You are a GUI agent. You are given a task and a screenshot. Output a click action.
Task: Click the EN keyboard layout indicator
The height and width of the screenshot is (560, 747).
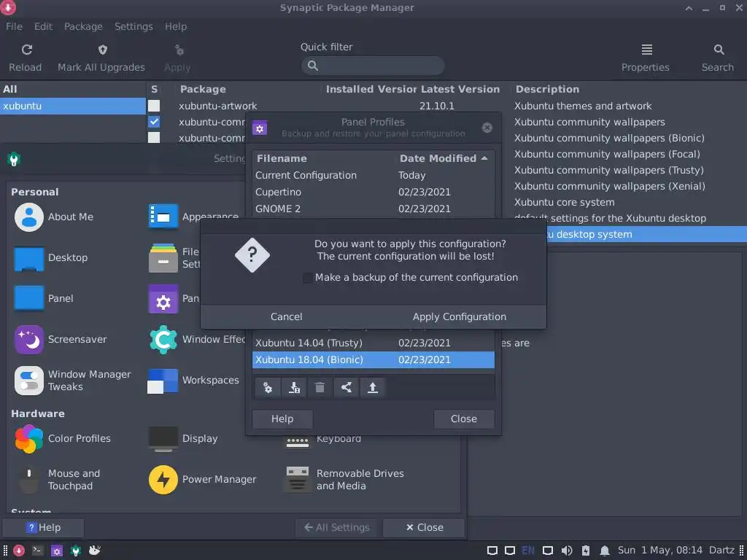click(x=528, y=551)
